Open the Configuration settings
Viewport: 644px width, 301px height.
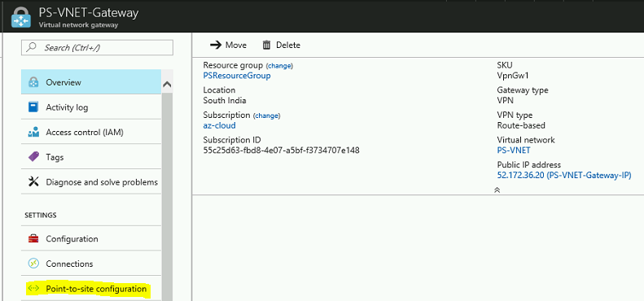point(91,238)
